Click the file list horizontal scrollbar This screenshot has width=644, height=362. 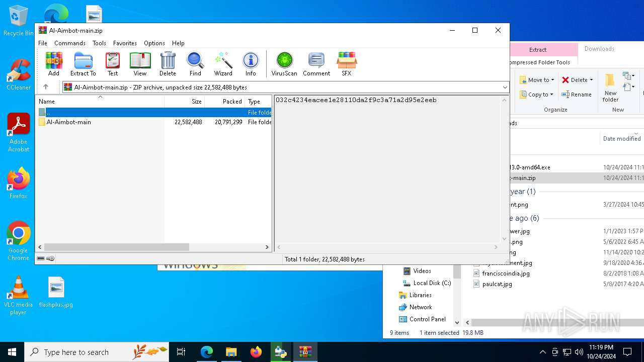(116, 247)
